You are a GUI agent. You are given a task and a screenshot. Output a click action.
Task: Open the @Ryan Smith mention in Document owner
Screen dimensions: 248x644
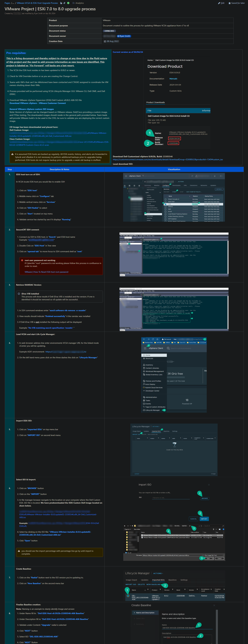pos(124,36)
